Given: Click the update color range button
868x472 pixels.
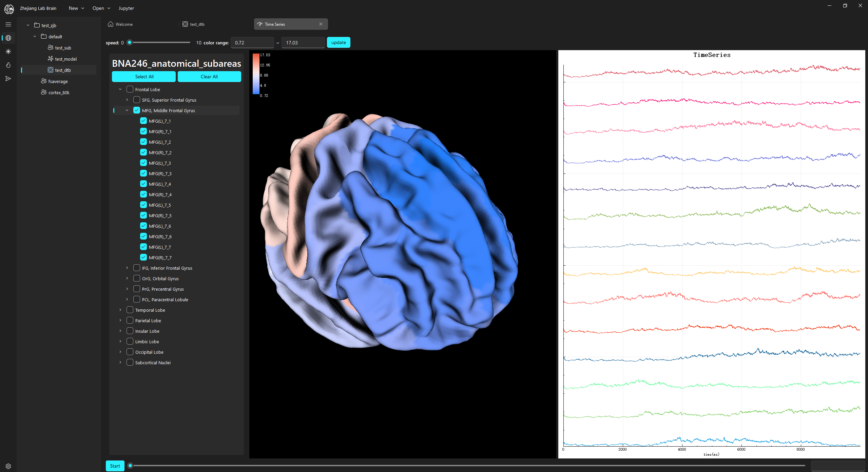Looking at the screenshot, I should (x=338, y=43).
